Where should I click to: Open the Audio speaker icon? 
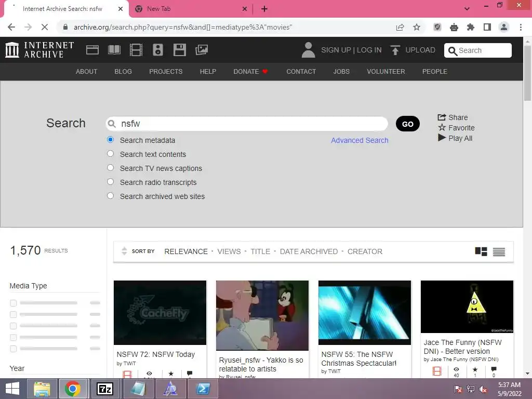[158, 50]
